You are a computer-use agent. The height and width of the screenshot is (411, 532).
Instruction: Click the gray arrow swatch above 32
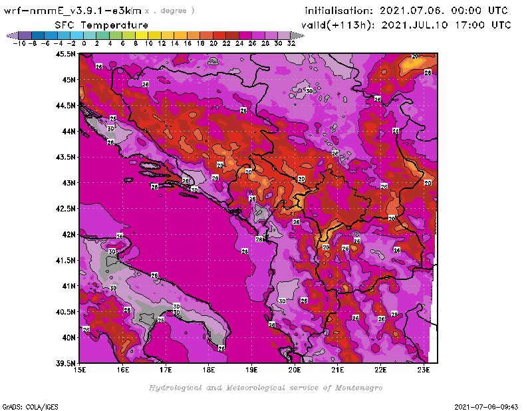(x=297, y=35)
